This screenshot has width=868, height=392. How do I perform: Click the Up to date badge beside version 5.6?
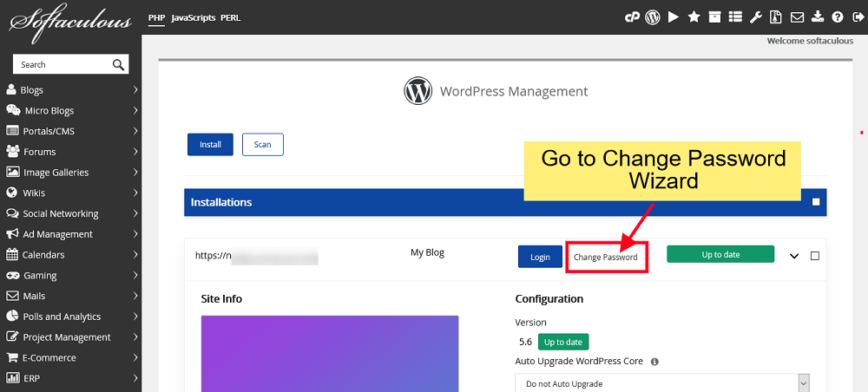[x=563, y=342]
